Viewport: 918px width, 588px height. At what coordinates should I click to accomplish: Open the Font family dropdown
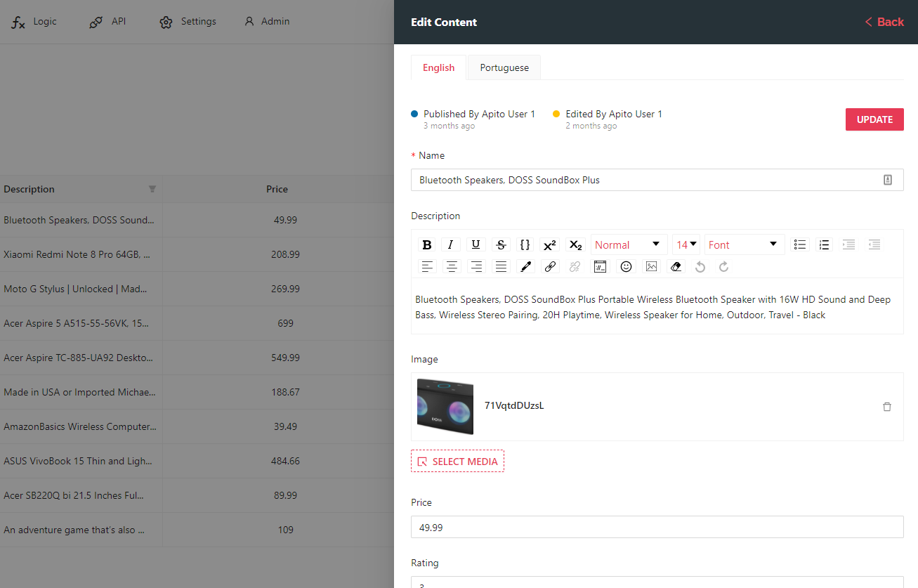tap(745, 244)
